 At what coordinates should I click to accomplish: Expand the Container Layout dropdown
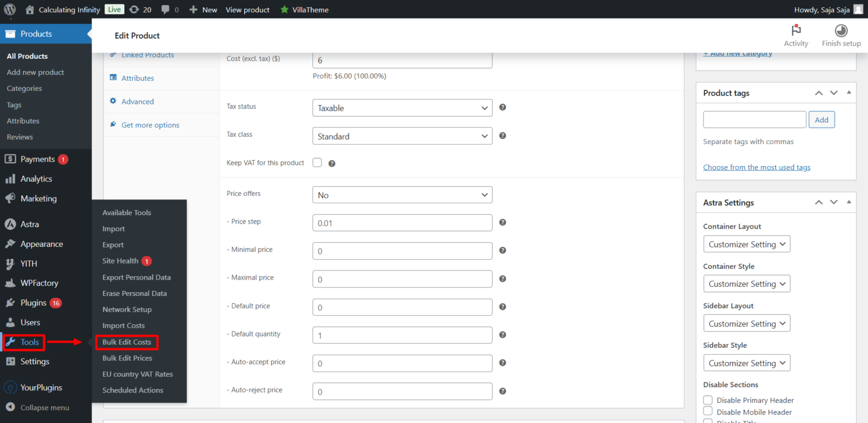pos(747,243)
